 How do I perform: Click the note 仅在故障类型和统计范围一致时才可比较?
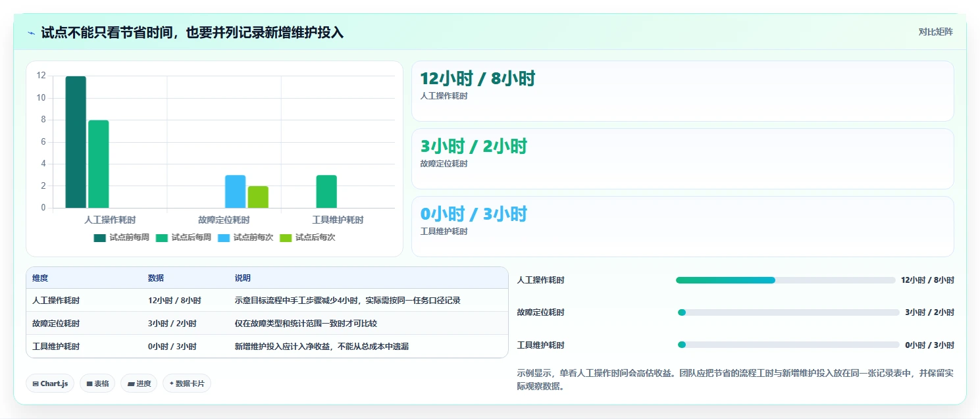[306, 324]
